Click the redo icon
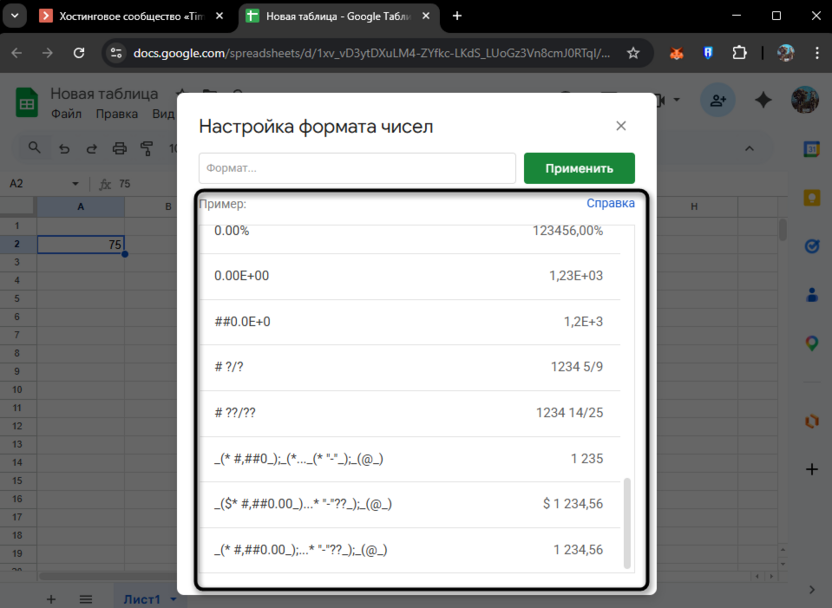Screen dimensions: 832x608 click(92, 147)
